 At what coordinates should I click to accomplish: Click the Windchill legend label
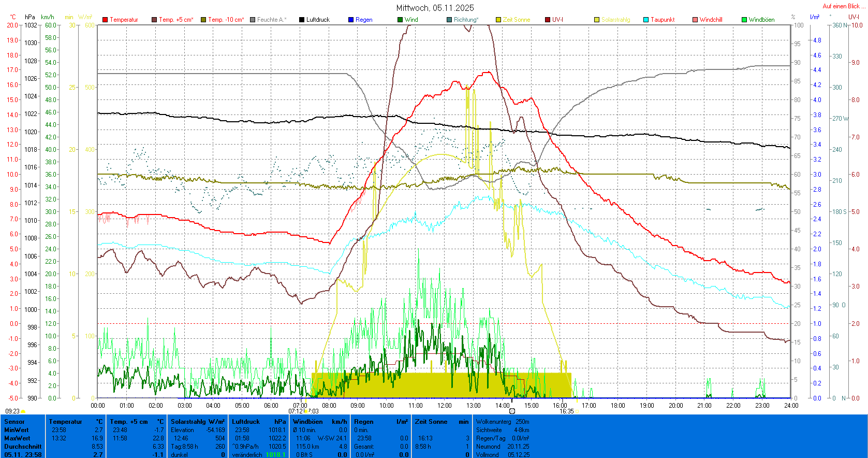(x=711, y=20)
